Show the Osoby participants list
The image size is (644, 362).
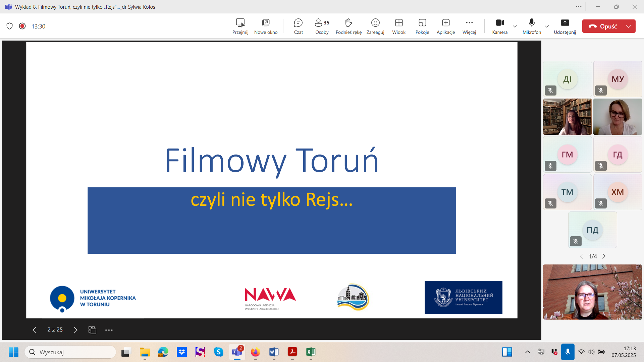coord(322,26)
